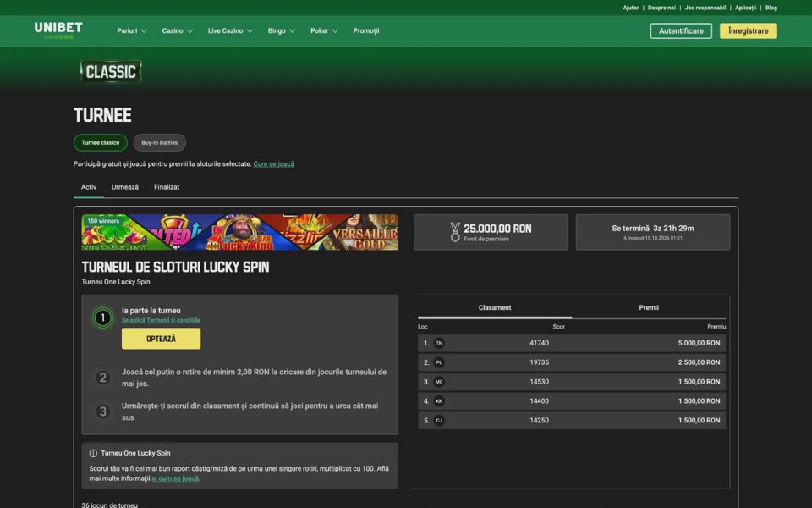Click the CJ player avatar in row 5
The width and height of the screenshot is (812, 508).
click(x=439, y=421)
